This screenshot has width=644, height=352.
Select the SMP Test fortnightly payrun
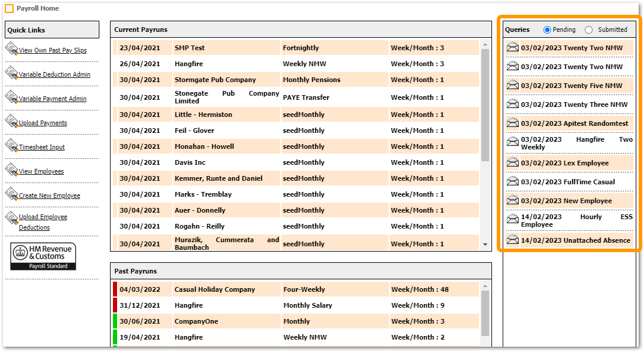point(189,48)
